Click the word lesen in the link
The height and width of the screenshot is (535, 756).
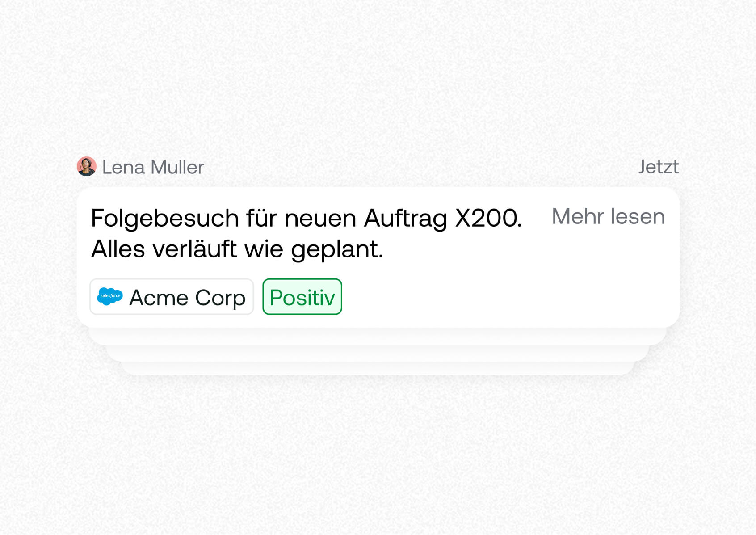pos(638,217)
